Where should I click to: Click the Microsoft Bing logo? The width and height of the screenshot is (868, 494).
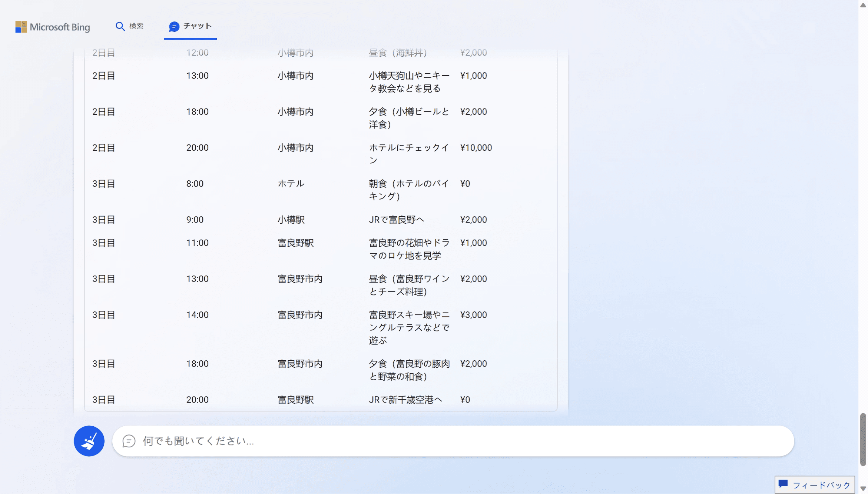[x=52, y=27]
